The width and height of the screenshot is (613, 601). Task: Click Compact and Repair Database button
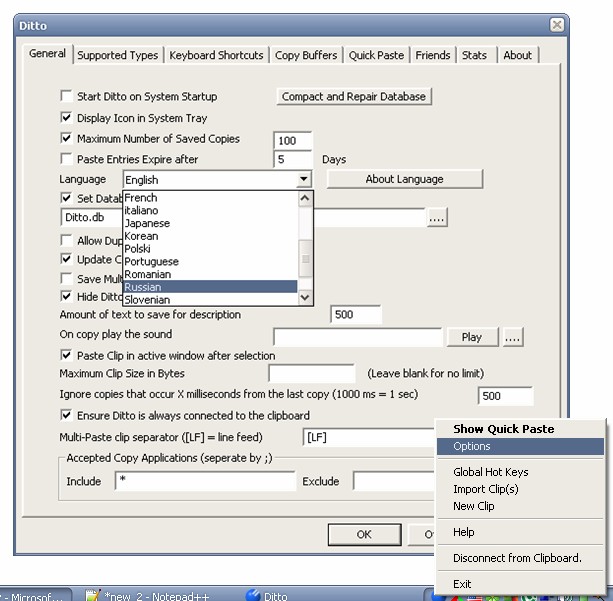pos(354,96)
